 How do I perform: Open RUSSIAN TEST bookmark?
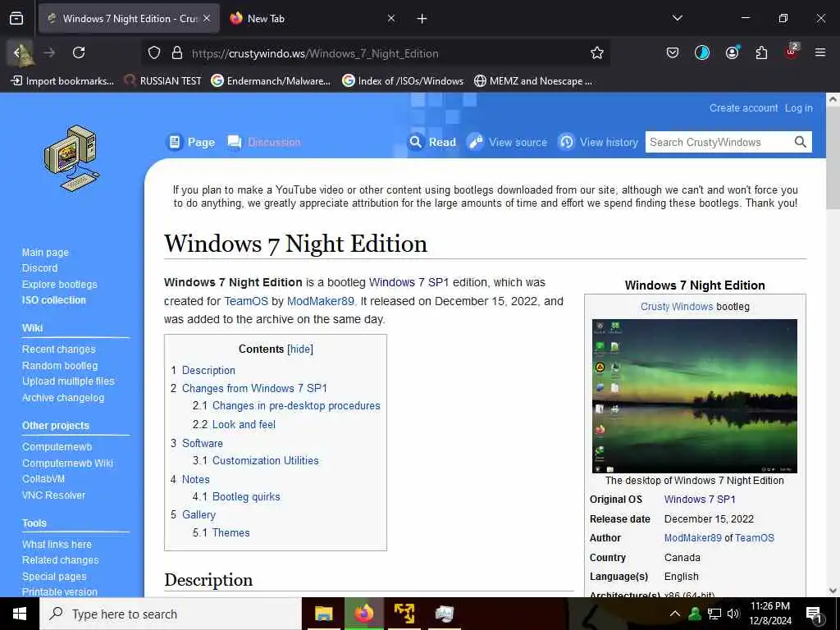tap(163, 81)
